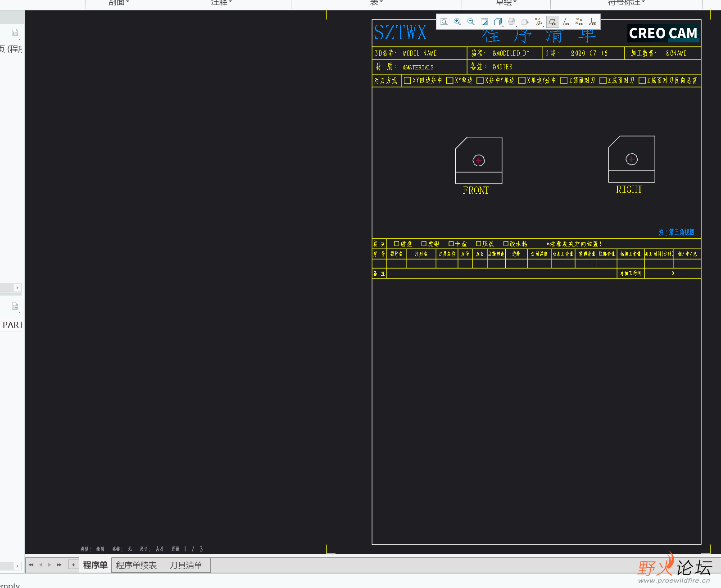This screenshot has width=721, height=588.
Task: Check the 虎钳 clamping box
Action: (x=424, y=244)
